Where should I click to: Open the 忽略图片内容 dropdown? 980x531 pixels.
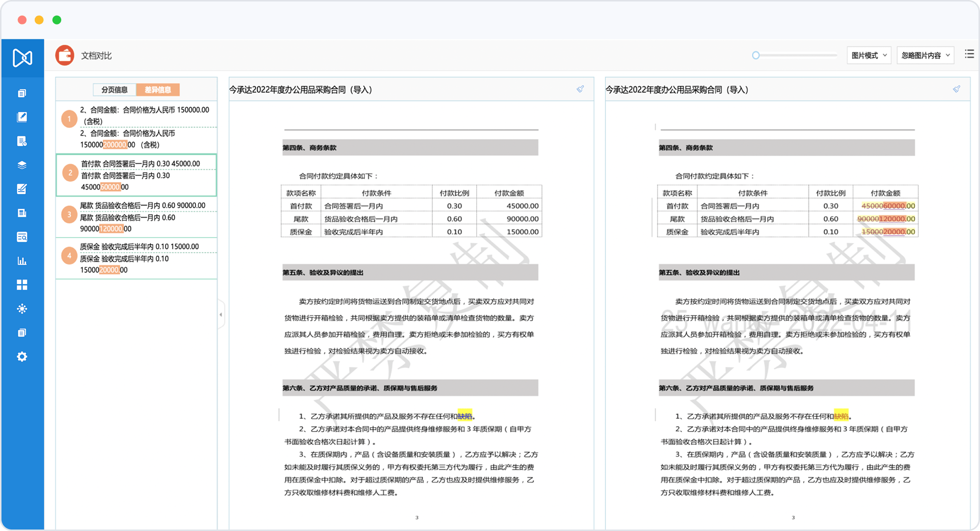click(925, 55)
